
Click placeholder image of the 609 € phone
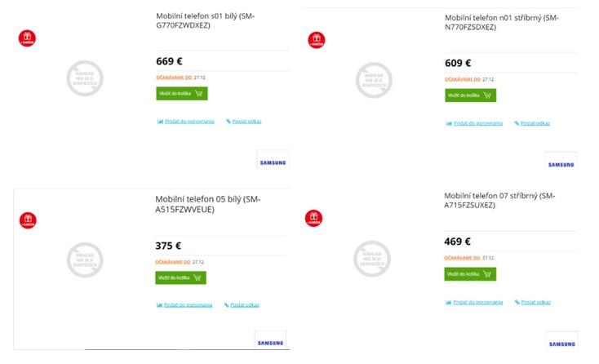tap(374, 80)
